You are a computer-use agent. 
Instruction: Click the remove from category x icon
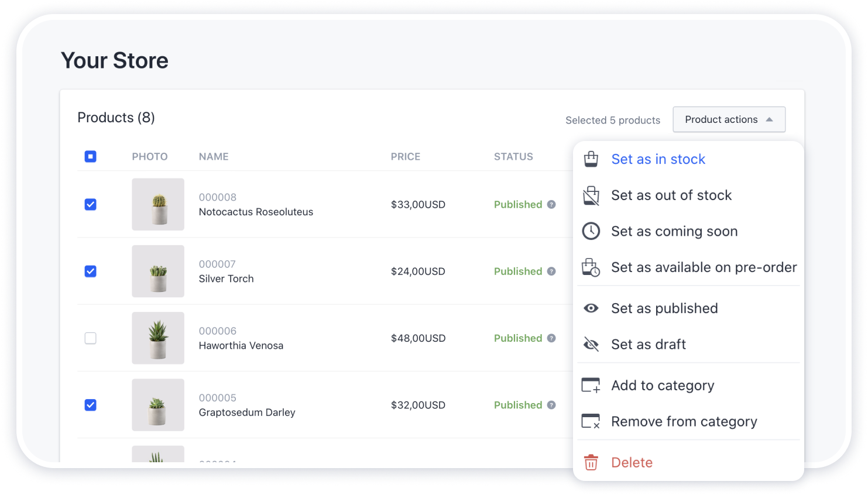coord(591,422)
